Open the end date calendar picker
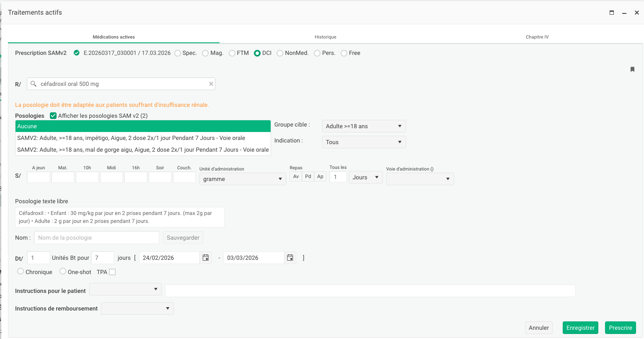The image size is (644, 339). click(x=290, y=258)
